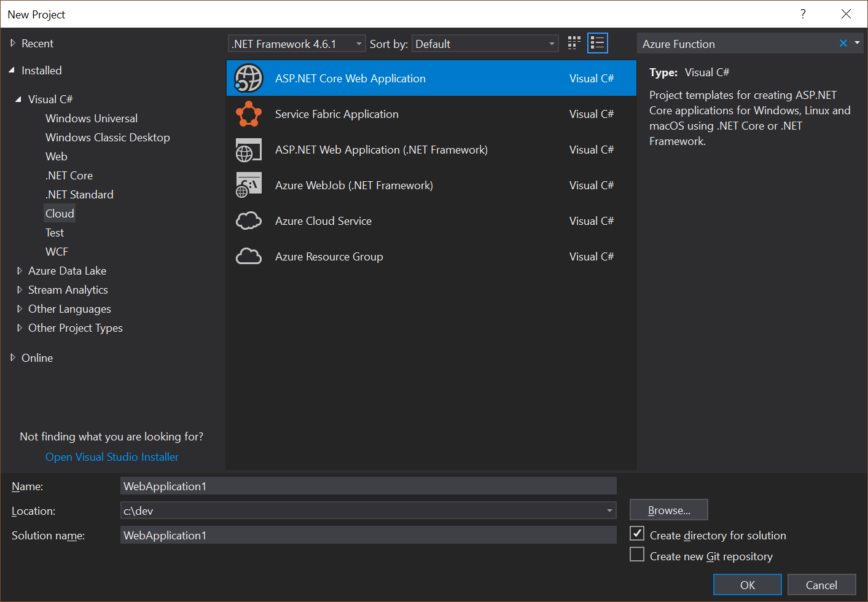
Task: Switch to medium icons grid view
Action: tap(574, 43)
